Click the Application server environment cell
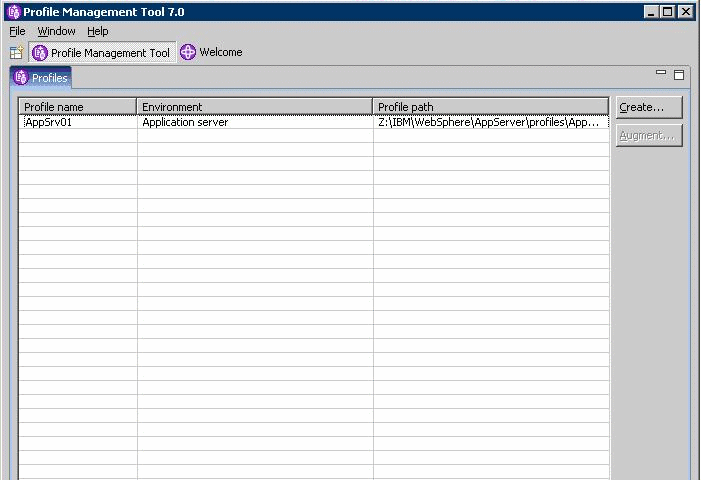This screenshot has height=480, width=701. pos(255,122)
